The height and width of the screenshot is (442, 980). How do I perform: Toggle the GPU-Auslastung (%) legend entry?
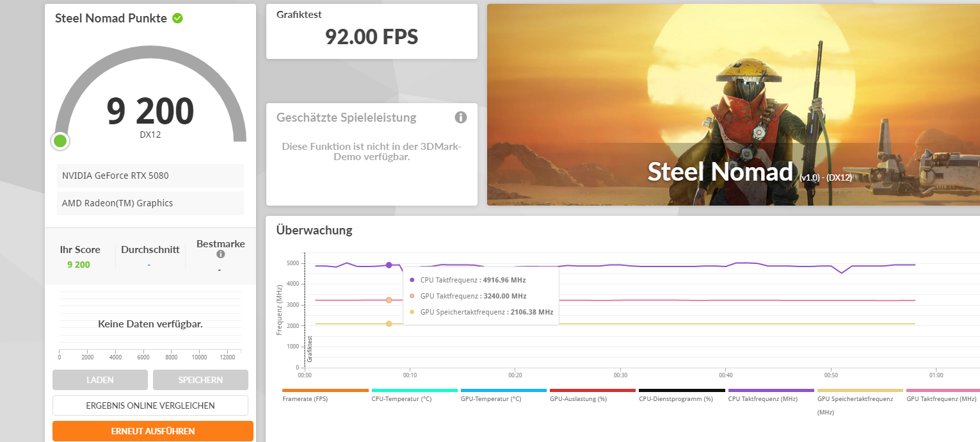(x=593, y=395)
